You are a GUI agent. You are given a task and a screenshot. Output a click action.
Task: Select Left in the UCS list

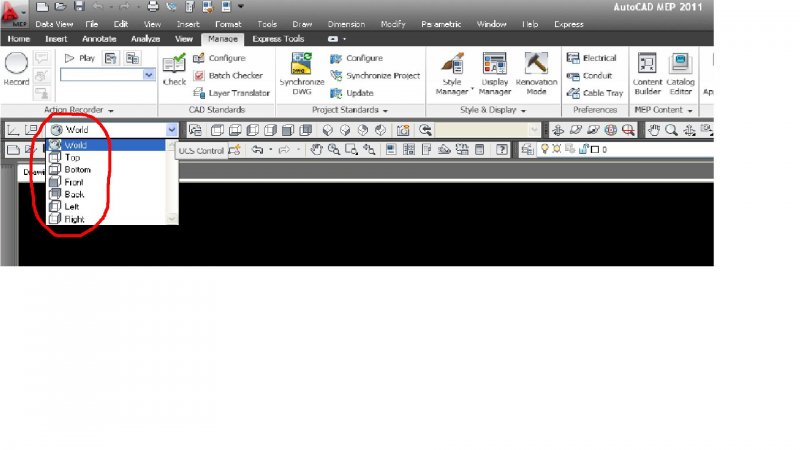coord(106,207)
